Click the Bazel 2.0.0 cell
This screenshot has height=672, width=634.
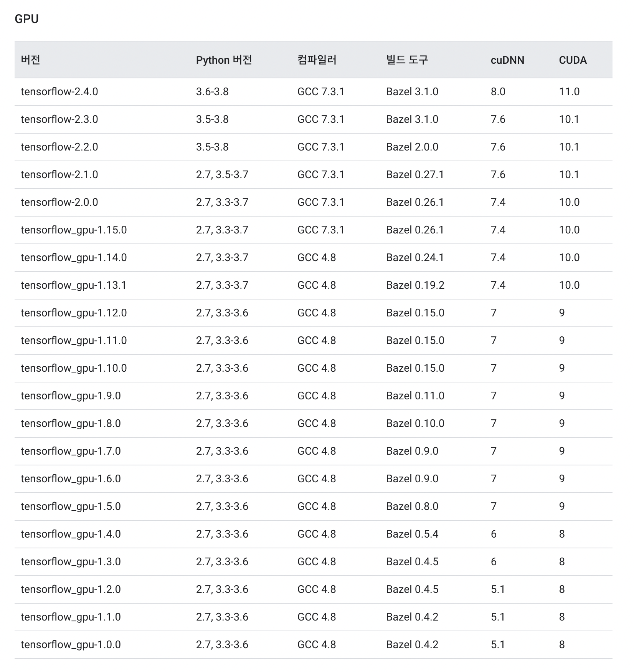pyautogui.click(x=412, y=147)
